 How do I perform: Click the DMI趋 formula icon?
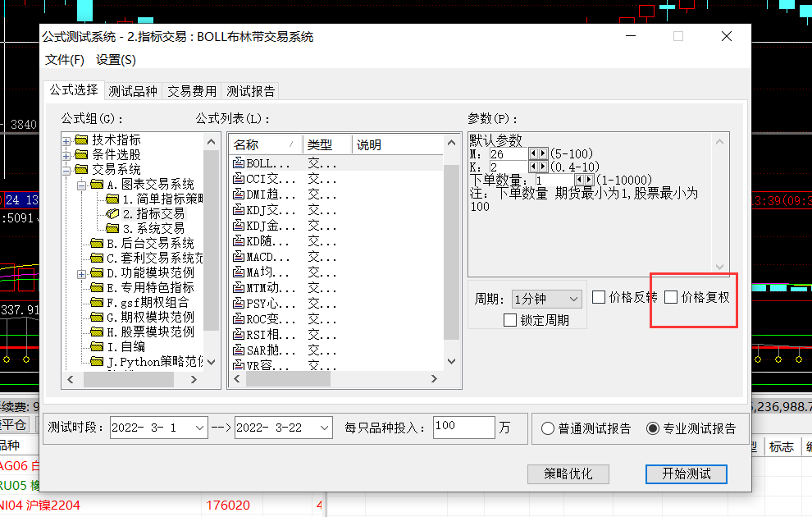coord(239,194)
